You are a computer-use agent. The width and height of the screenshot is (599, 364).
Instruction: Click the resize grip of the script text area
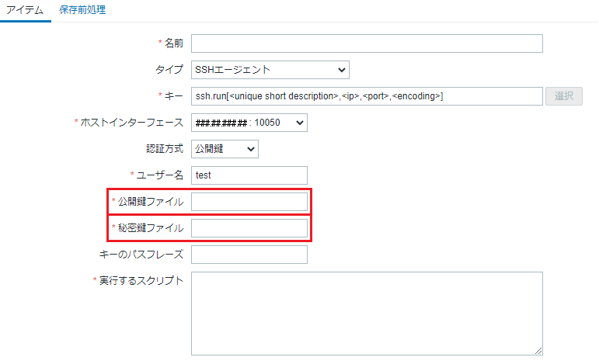[x=538, y=351]
